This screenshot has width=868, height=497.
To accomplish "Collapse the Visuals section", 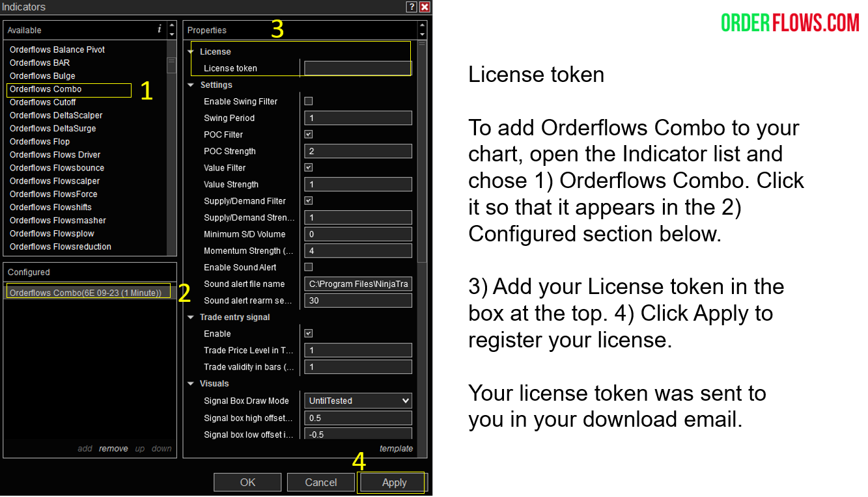I will pyautogui.click(x=191, y=384).
